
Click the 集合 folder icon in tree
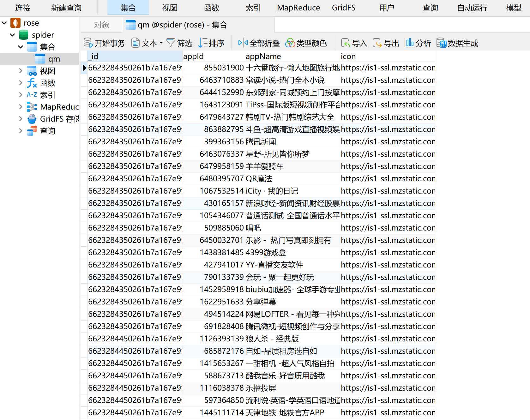point(32,47)
